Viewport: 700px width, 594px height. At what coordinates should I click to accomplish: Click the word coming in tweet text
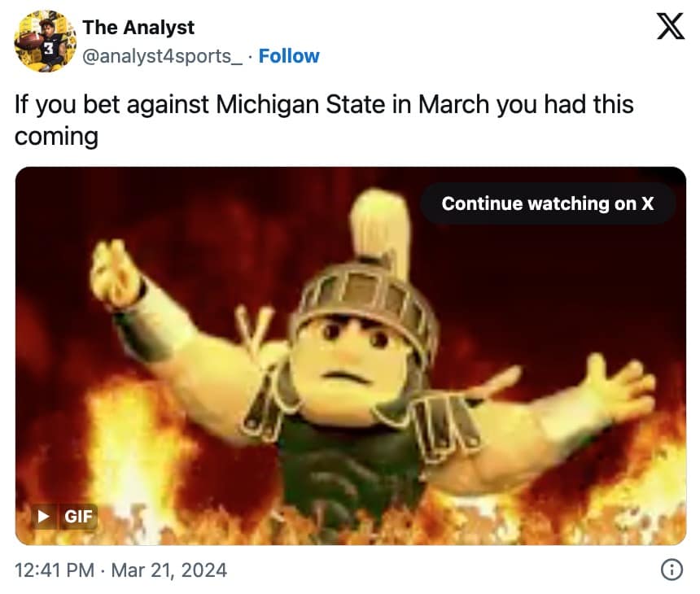click(x=56, y=135)
